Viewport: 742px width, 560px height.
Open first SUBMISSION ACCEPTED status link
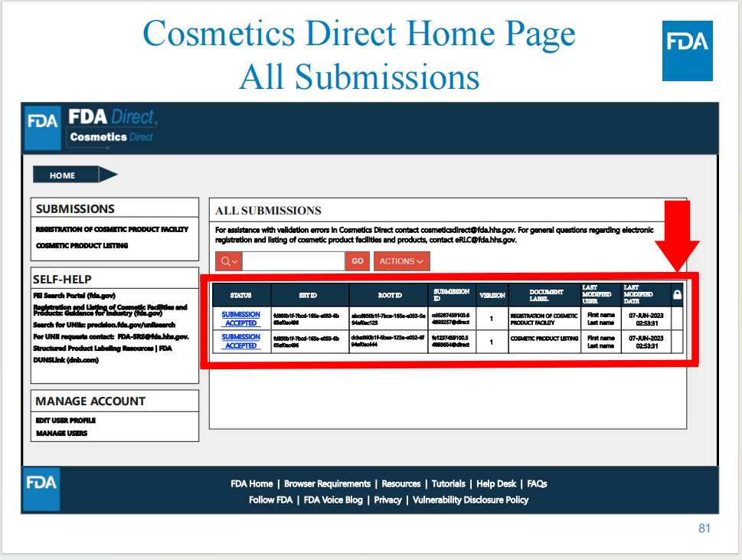(x=240, y=319)
